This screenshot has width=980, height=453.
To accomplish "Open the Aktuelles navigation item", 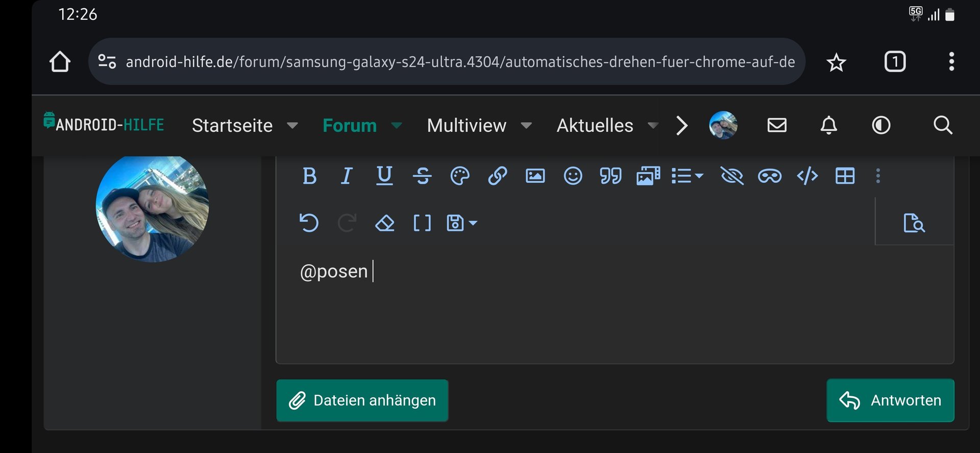I will (595, 126).
